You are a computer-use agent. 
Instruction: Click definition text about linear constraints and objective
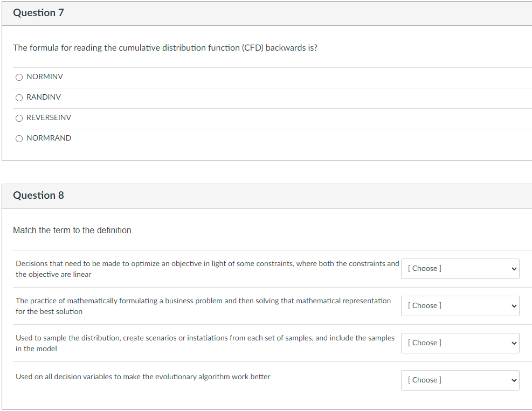click(x=207, y=269)
